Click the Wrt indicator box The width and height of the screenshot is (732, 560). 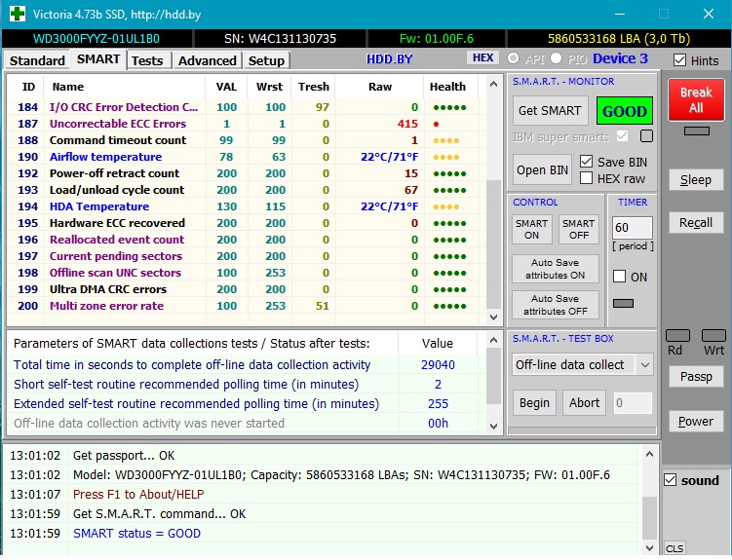[713, 335]
